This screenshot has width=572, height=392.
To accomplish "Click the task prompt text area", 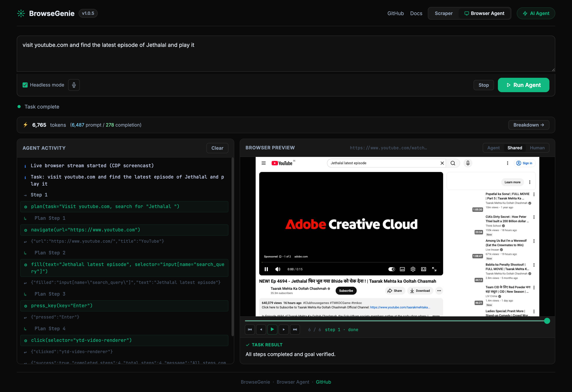I will coord(286,54).
